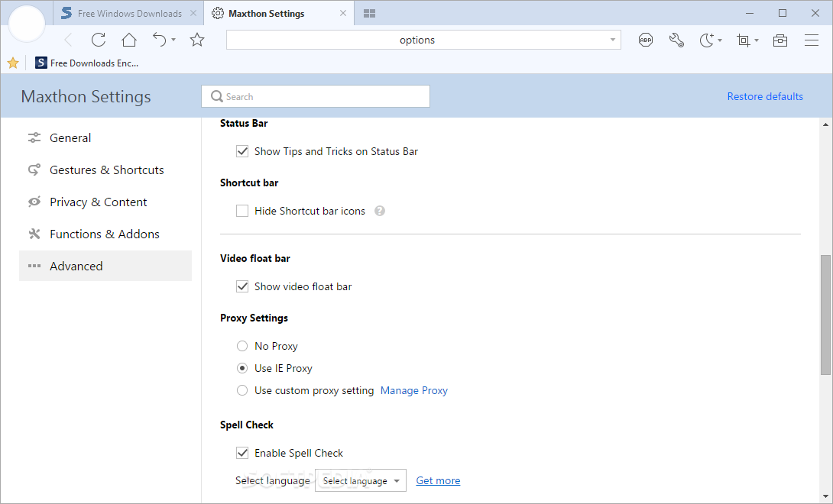Image resolution: width=833 pixels, height=504 pixels.
Task: Reload page with the refresh icon
Action: (99, 40)
